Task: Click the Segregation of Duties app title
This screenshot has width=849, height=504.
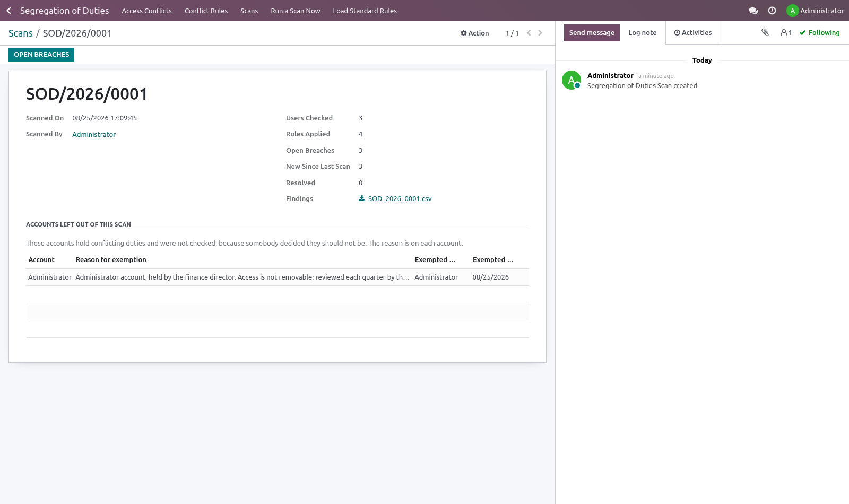Action: [x=65, y=11]
